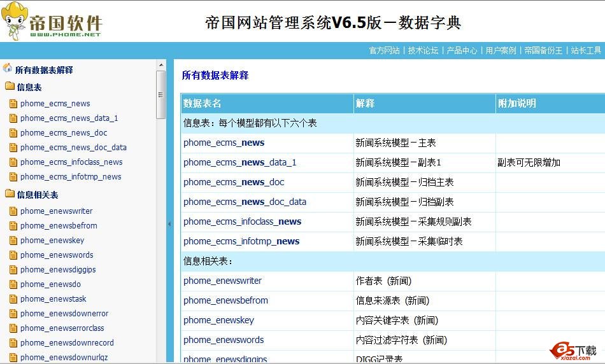Select 所有数据表解释 in the sidebar tree
The height and width of the screenshot is (364, 605).
[44, 70]
